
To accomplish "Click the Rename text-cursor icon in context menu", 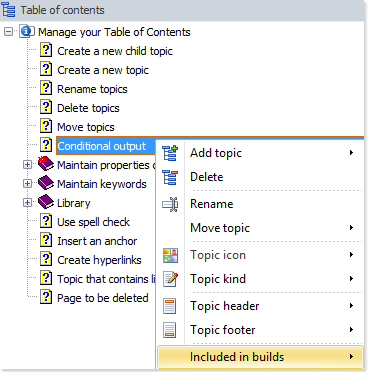I will 170,204.
